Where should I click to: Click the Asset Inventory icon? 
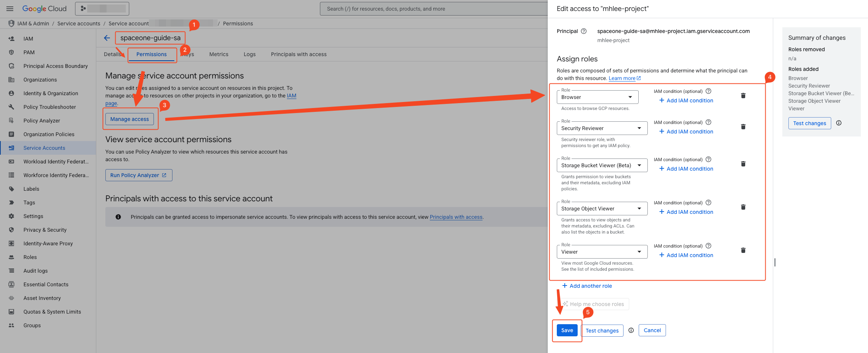click(11, 298)
